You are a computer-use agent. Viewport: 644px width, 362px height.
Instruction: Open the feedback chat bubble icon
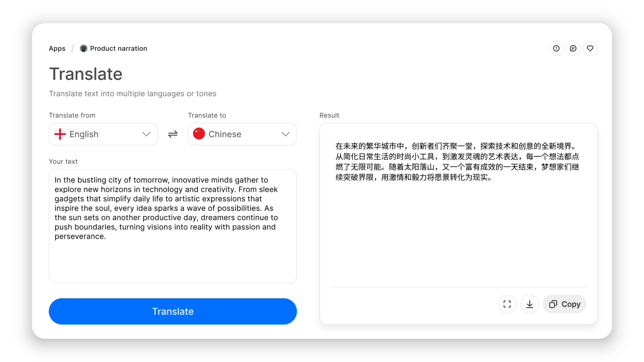573,48
